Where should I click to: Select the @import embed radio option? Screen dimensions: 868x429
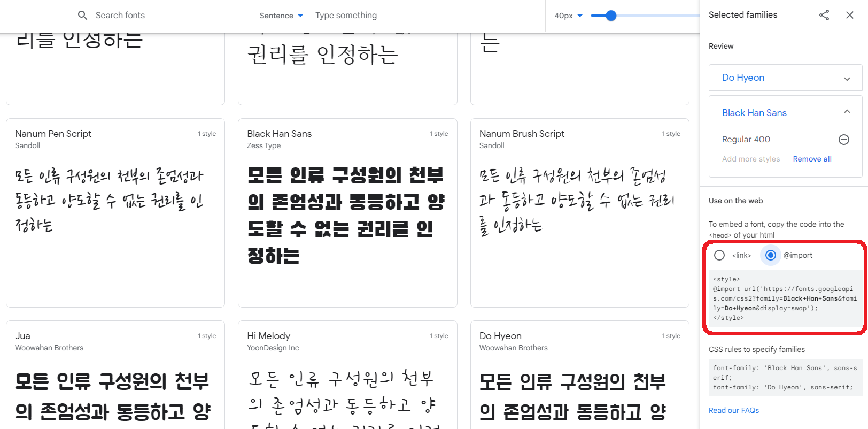pyautogui.click(x=771, y=255)
